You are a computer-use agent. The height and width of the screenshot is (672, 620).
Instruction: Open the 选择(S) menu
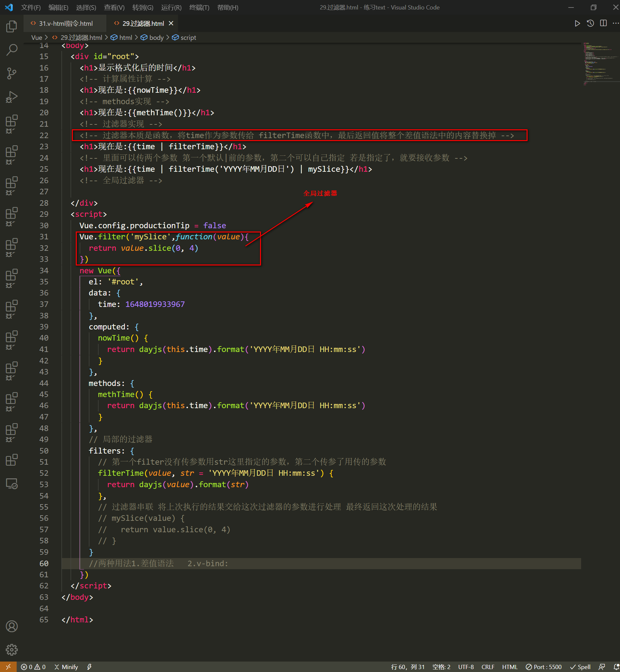click(x=86, y=8)
